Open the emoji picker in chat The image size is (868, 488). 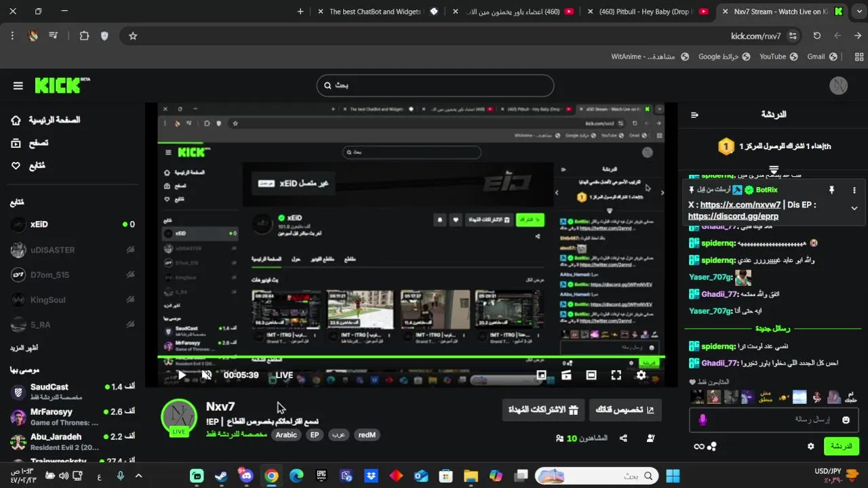point(846,420)
